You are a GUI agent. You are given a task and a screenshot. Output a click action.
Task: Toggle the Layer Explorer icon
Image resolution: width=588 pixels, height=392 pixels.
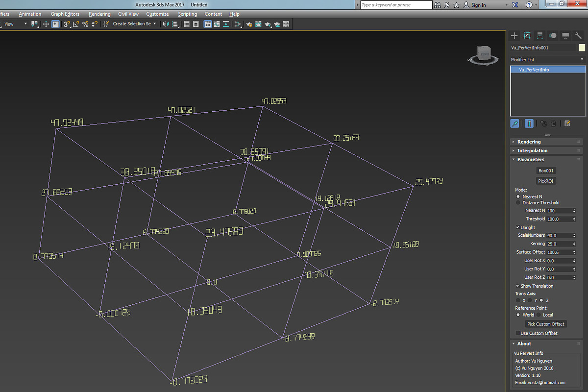click(x=196, y=24)
